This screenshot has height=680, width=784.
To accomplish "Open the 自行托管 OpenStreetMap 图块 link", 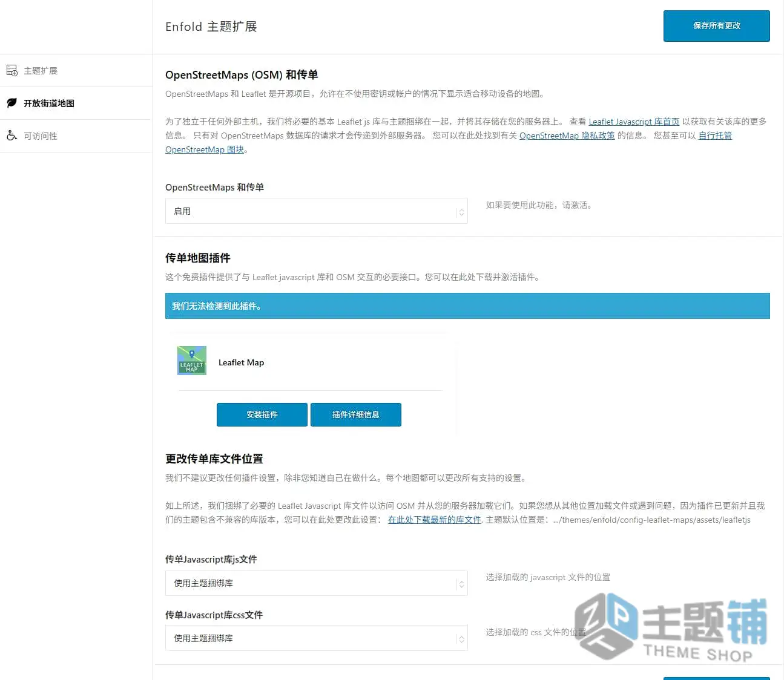I will (x=715, y=136).
